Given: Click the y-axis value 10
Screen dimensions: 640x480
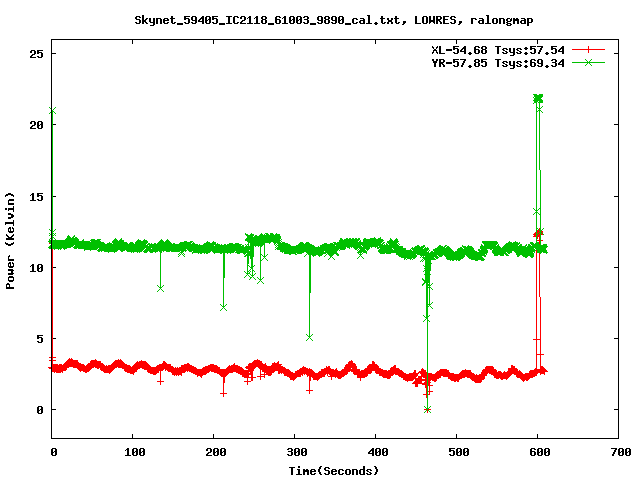Looking at the screenshot, I should pyautogui.click(x=36, y=268).
